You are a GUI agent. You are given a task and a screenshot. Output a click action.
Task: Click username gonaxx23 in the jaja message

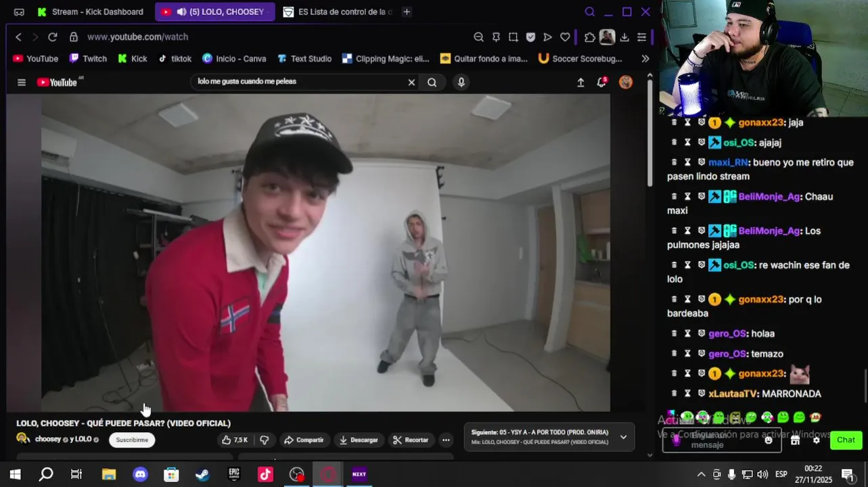pos(761,122)
